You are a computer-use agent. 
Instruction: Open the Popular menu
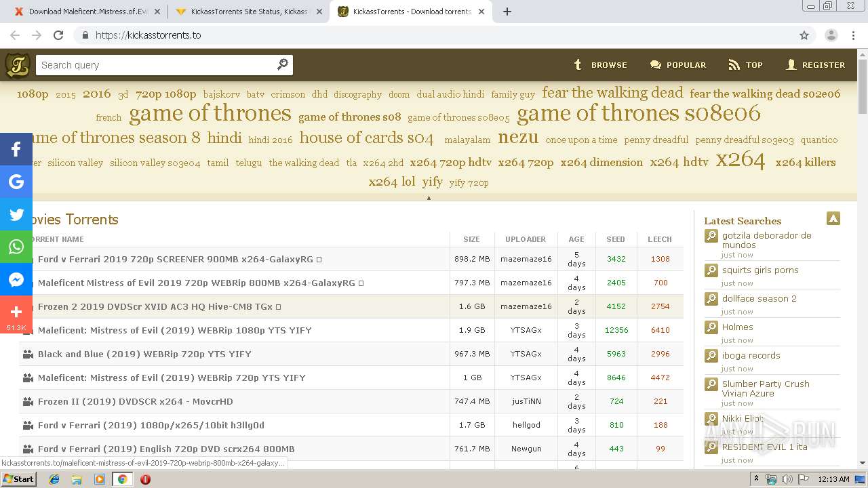[677, 65]
